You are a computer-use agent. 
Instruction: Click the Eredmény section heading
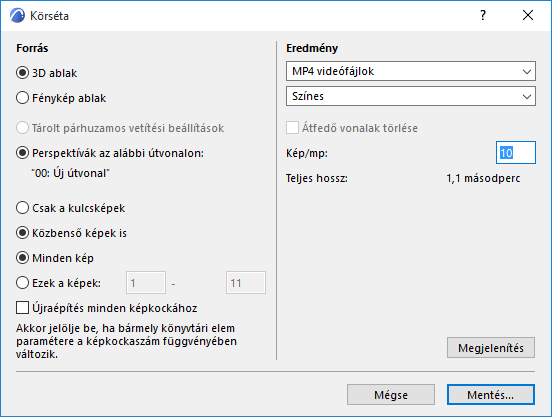point(312,48)
